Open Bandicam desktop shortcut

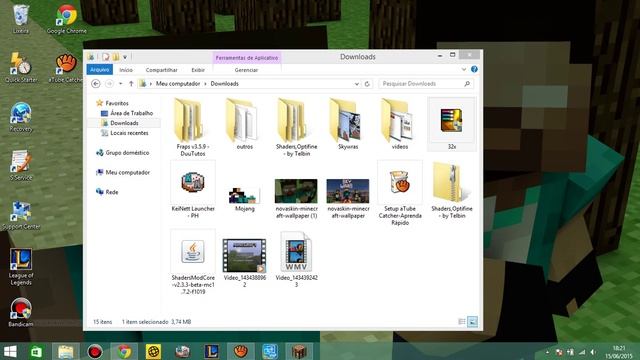point(20,312)
